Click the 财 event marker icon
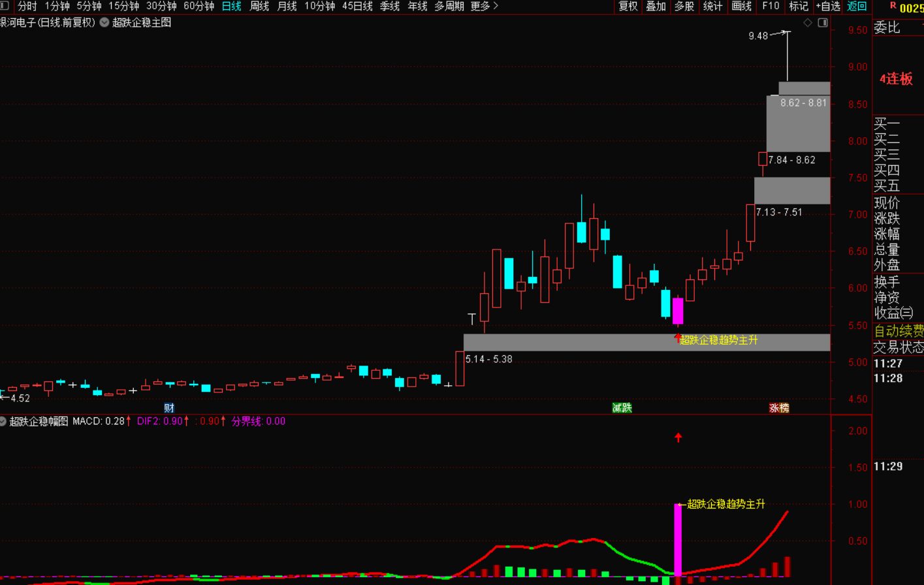 pyautogui.click(x=169, y=408)
